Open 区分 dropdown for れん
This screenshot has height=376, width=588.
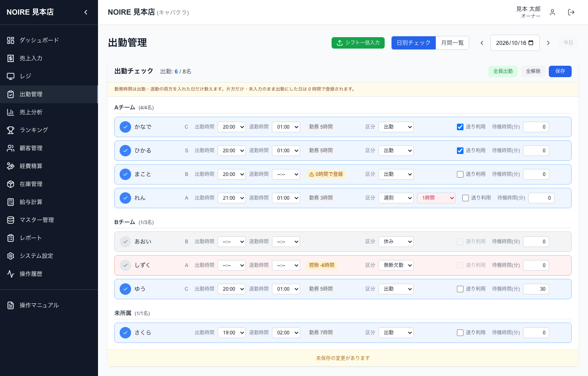point(396,198)
